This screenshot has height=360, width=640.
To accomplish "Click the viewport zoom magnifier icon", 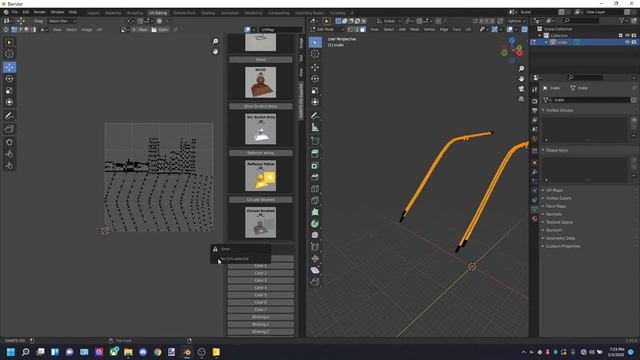I will pos(521,69).
